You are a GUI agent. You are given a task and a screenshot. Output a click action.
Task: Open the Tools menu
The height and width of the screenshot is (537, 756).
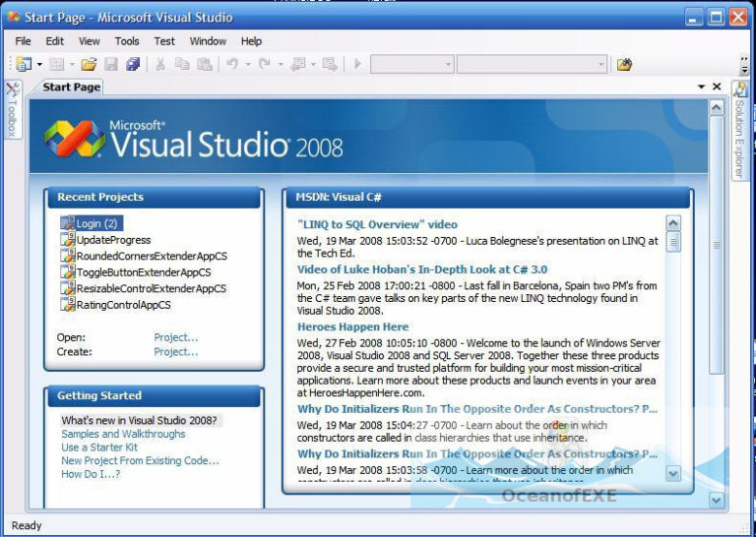127,41
